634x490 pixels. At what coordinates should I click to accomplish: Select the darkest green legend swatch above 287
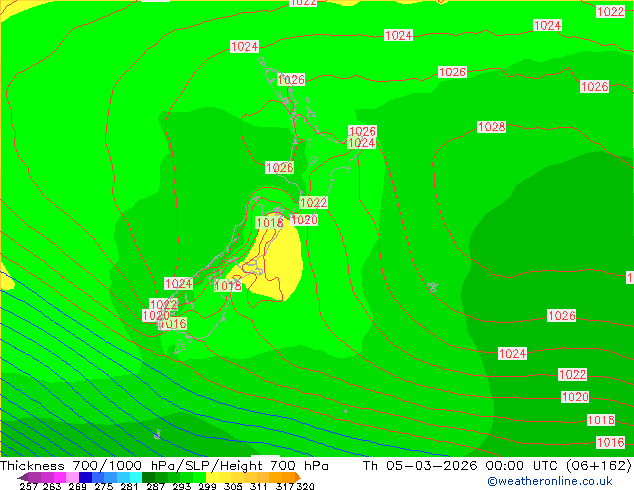click(x=149, y=477)
